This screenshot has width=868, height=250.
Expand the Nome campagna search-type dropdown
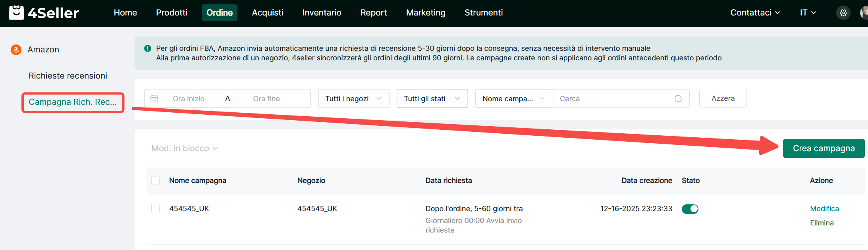point(513,98)
